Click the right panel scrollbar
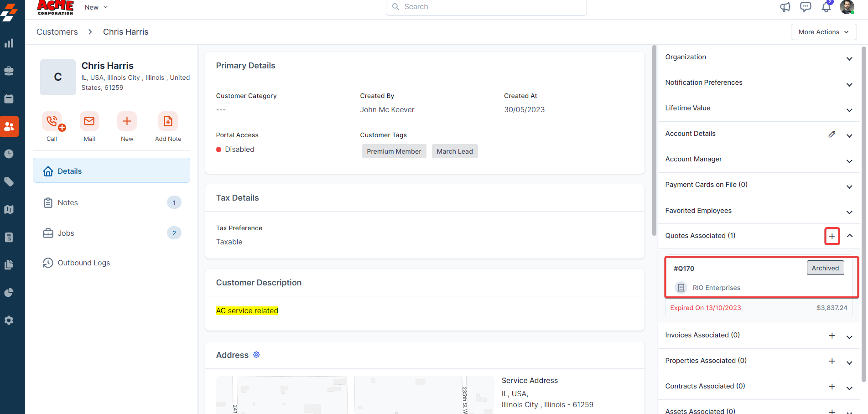Screen dimensions: 868x414 (864, 214)
